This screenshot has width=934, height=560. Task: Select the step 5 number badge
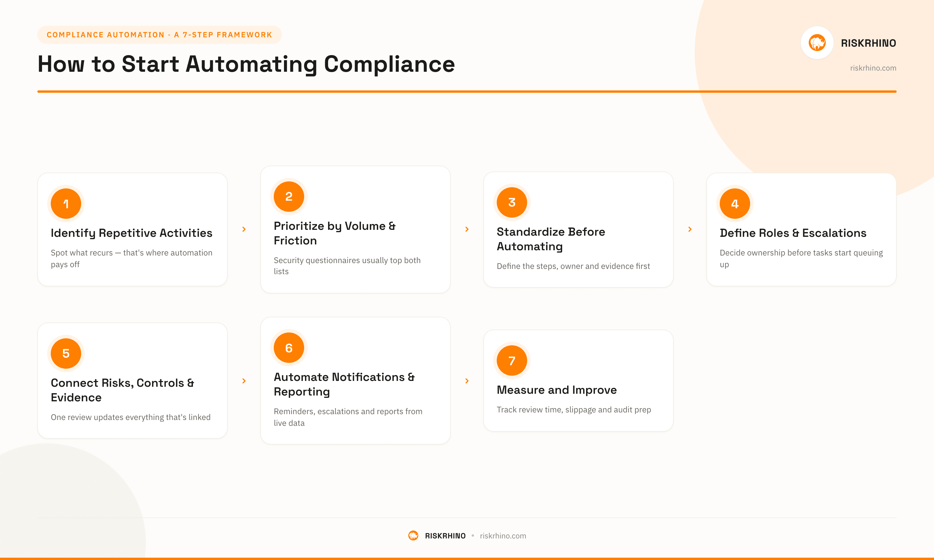click(x=66, y=353)
